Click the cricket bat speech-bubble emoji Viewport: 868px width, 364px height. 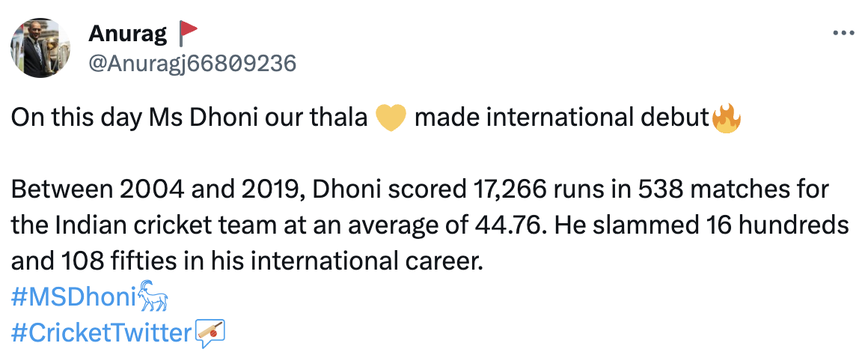pyautogui.click(x=210, y=333)
